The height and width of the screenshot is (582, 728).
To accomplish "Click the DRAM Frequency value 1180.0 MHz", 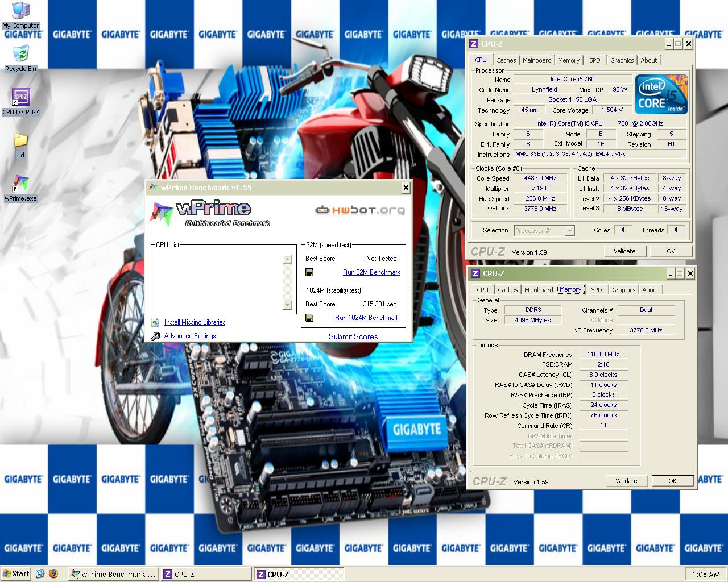I will (x=603, y=354).
